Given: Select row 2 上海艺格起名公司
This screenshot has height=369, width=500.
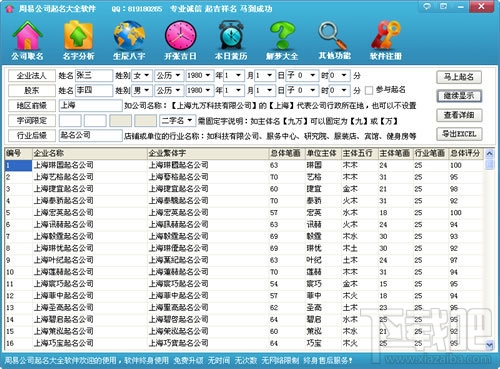Looking at the screenshot, I should (244, 177).
